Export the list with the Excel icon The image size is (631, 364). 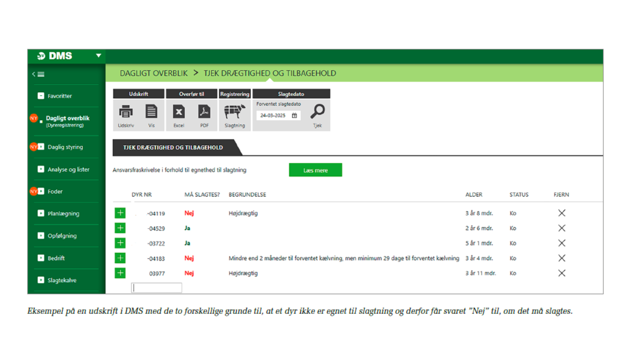pos(178,112)
